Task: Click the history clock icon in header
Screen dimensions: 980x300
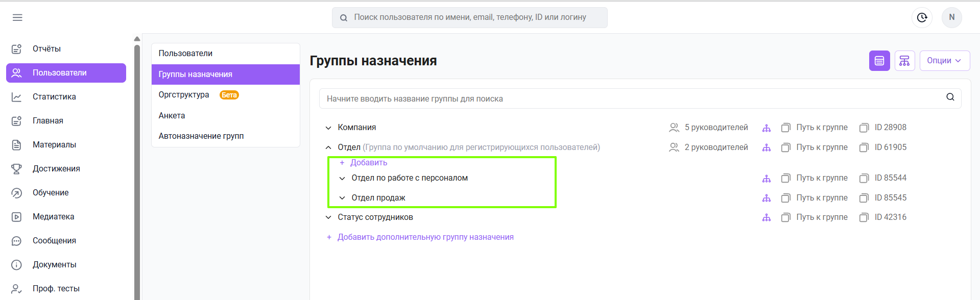Action: click(922, 17)
